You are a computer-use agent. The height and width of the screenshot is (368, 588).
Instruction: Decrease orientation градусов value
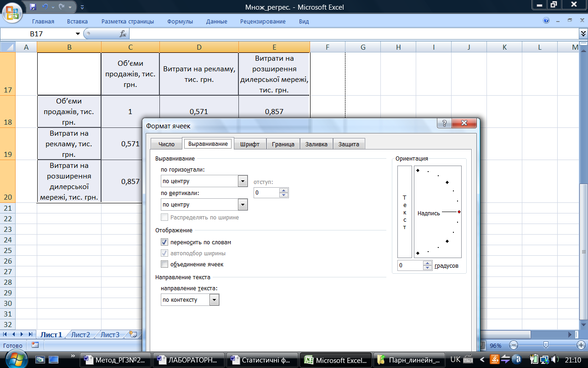point(428,268)
